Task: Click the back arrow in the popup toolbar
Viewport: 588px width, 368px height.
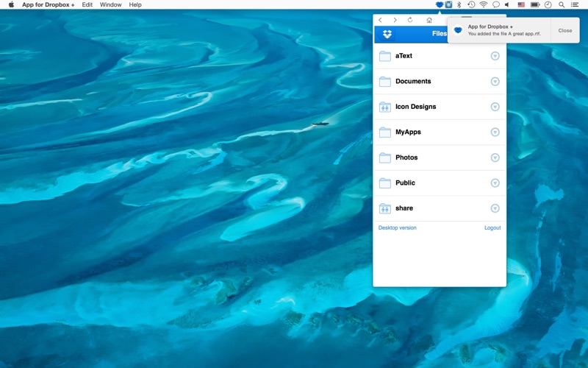Action: pos(380,21)
